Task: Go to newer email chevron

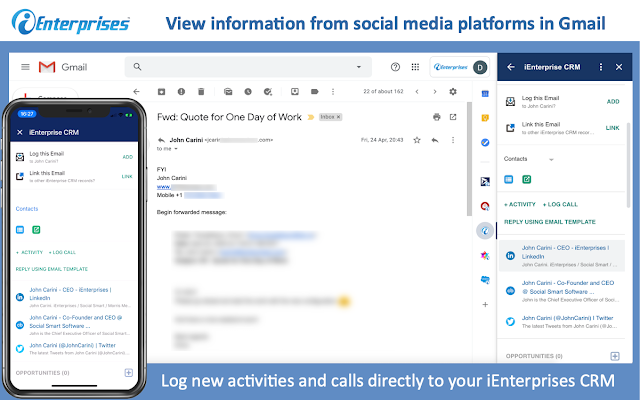Action: [x=417, y=91]
